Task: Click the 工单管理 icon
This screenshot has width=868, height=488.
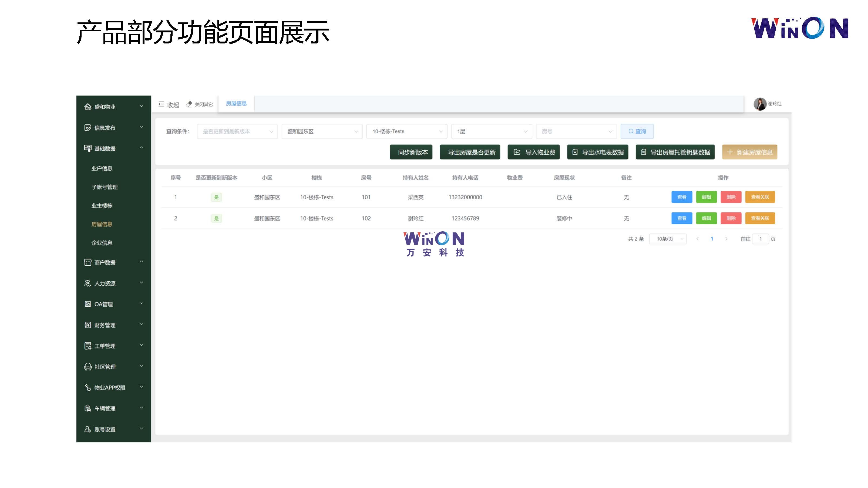Action: (x=88, y=346)
